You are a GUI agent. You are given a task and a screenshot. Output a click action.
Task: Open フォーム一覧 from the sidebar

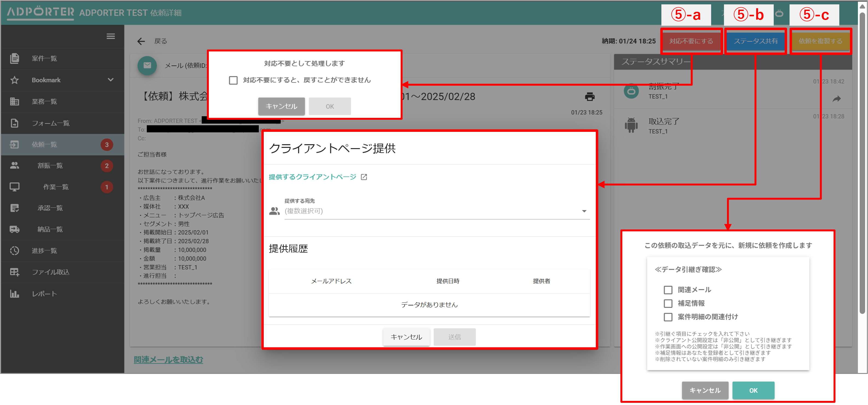click(x=14, y=123)
